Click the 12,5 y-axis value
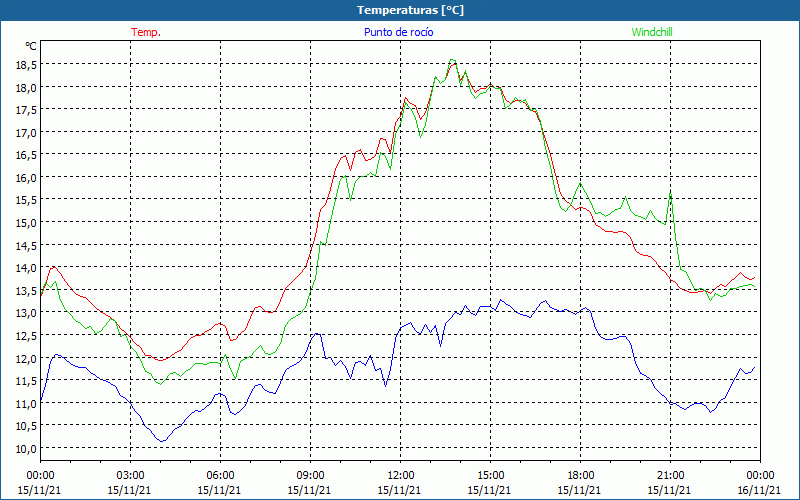The width and height of the screenshot is (800, 500). click(28, 335)
